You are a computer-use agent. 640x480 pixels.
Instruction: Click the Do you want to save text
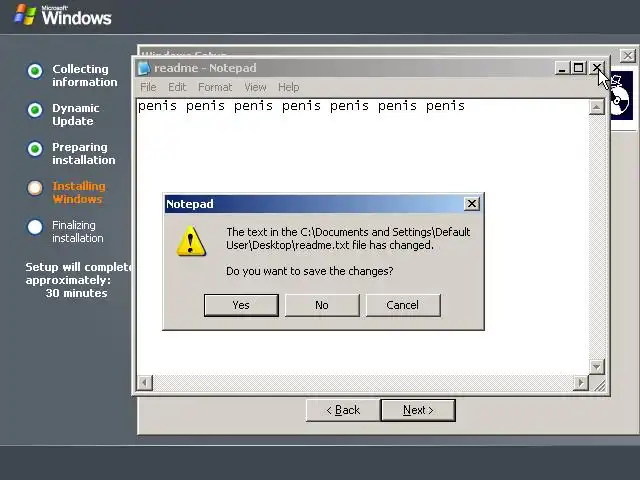(x=309, y=271)
